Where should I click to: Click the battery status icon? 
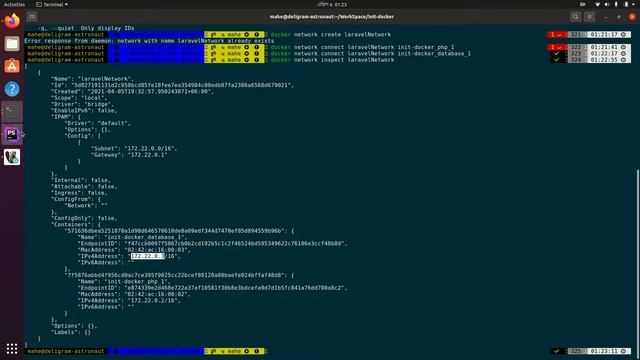[626, 4]
